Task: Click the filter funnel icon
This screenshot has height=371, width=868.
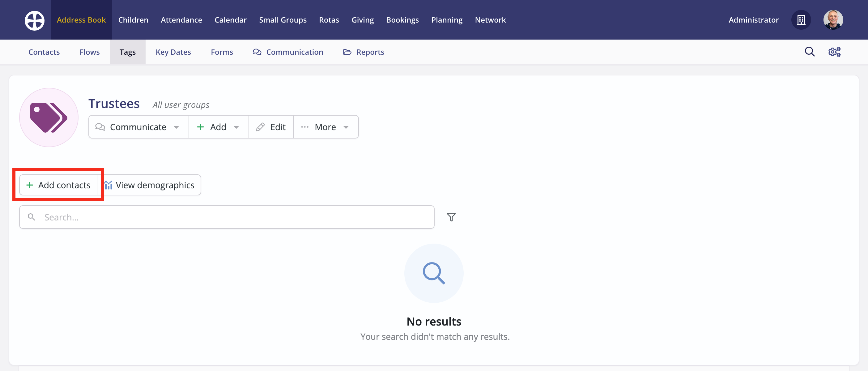Action: tap(451, 217)
